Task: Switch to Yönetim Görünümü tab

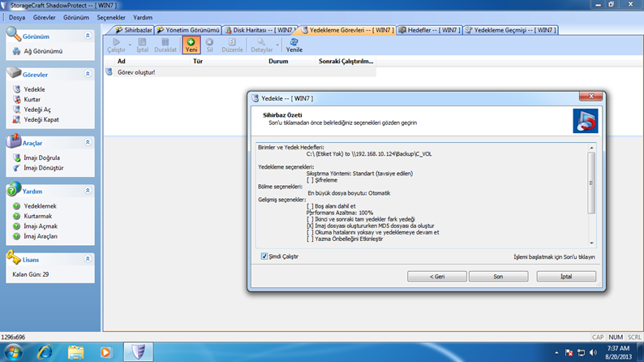Action: [x=188, y=30]
